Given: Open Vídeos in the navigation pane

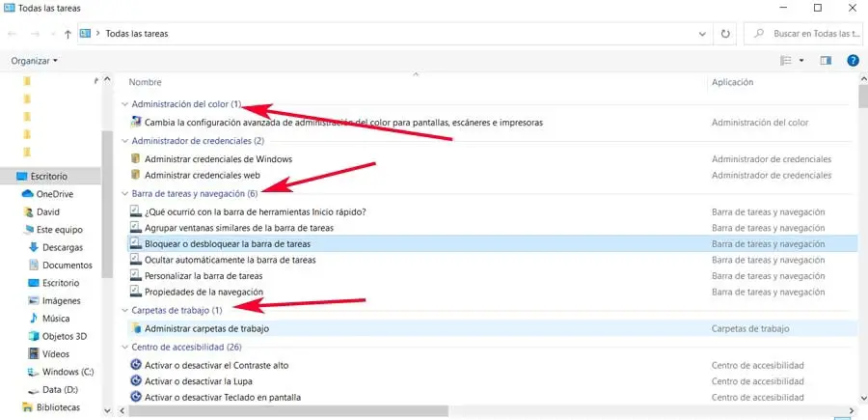Looking at the screenshot, I should click(55, 354).
